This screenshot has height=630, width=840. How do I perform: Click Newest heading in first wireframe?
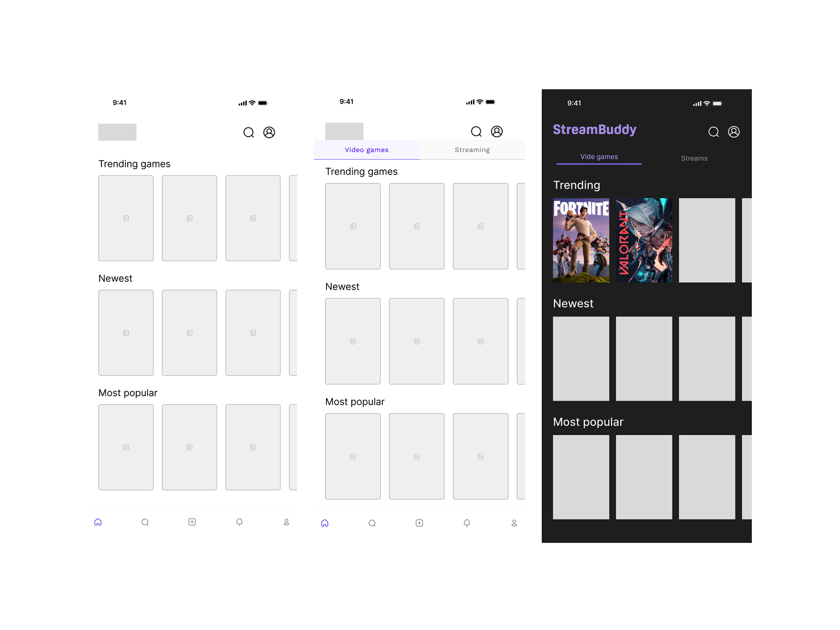(115, 279)
